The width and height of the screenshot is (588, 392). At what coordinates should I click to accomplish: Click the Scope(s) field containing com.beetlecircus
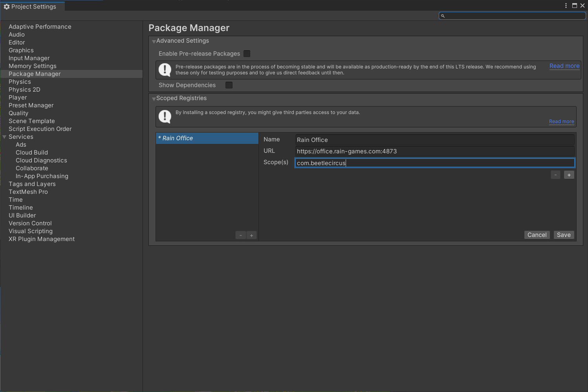(435, 163)
